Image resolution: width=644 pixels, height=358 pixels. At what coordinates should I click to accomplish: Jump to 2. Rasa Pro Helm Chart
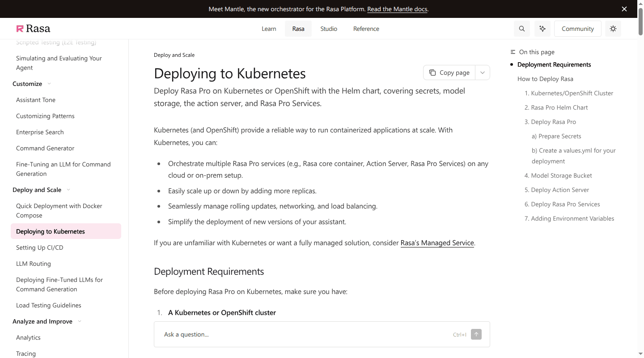556,107
